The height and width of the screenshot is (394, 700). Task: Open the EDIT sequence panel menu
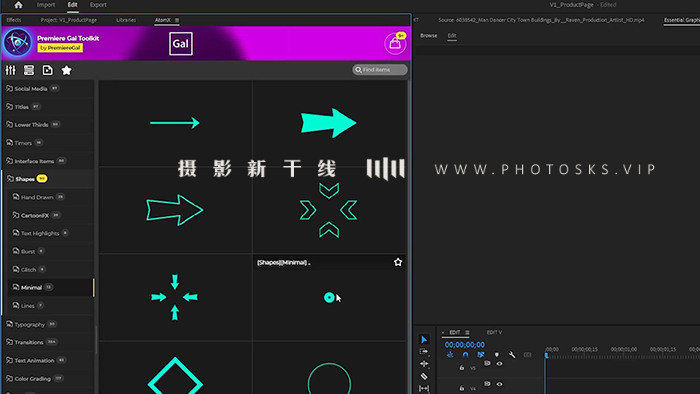point(467,332)
